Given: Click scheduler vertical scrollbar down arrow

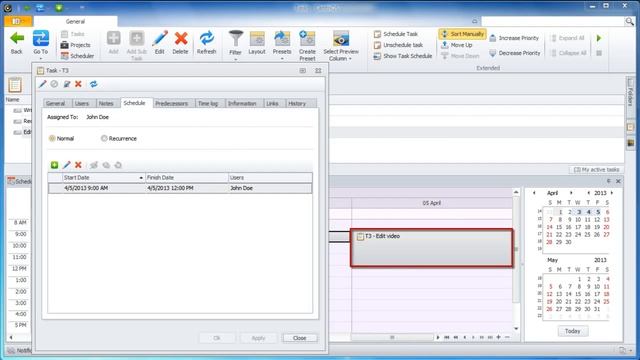Looking at the screenshot, I should tap(516, 328).
